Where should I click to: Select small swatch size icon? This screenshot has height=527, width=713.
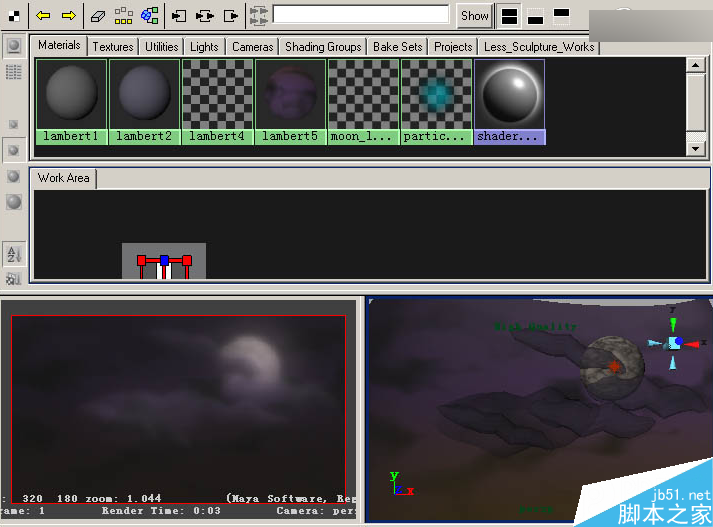14,124
